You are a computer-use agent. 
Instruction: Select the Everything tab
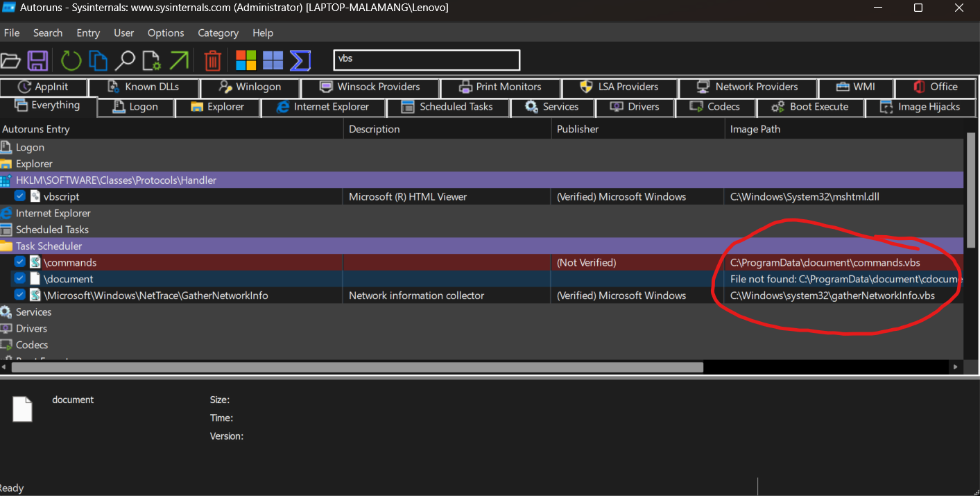[47, 105]
